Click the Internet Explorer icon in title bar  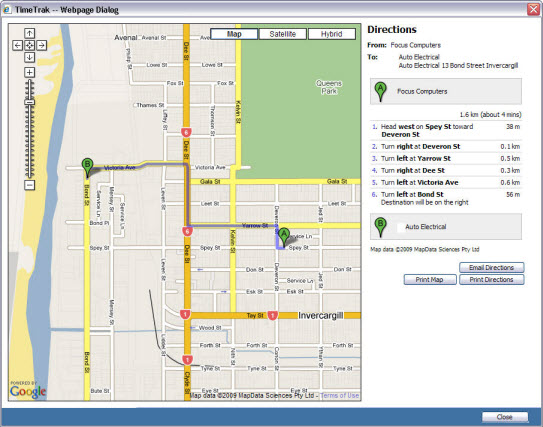click(7, 10)
